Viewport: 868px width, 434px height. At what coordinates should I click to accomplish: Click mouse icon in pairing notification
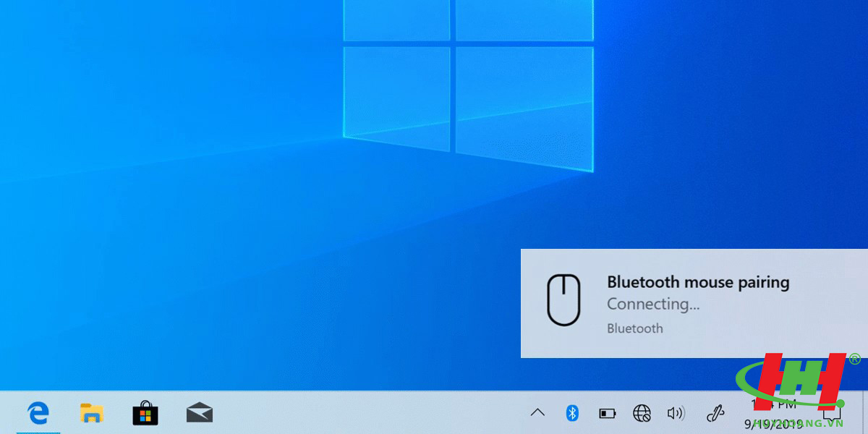564,299
